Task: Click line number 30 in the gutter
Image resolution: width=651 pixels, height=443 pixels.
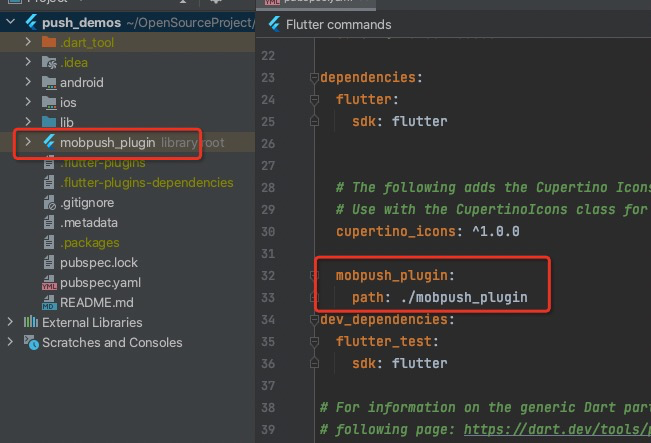Action: pyautogui.click(x=268, y=231)
